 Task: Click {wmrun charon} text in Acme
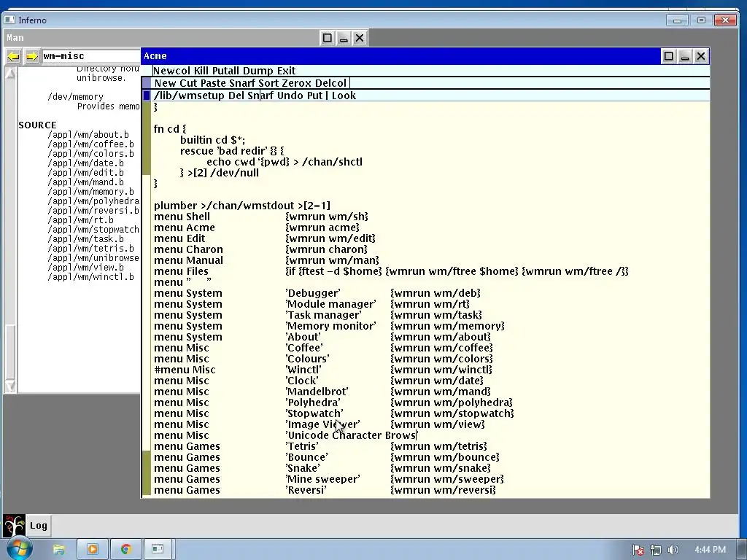click(x=326, y=249)
